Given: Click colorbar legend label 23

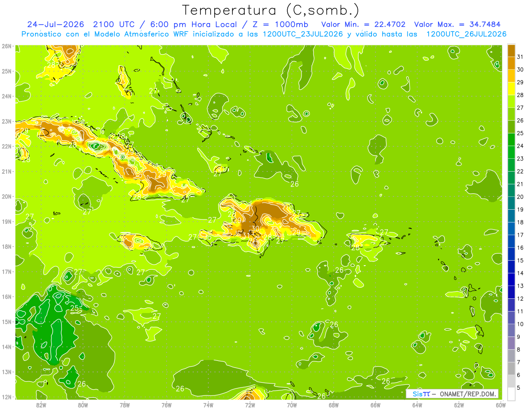Looking at the screenshot, I should click(x=520, y=158).
